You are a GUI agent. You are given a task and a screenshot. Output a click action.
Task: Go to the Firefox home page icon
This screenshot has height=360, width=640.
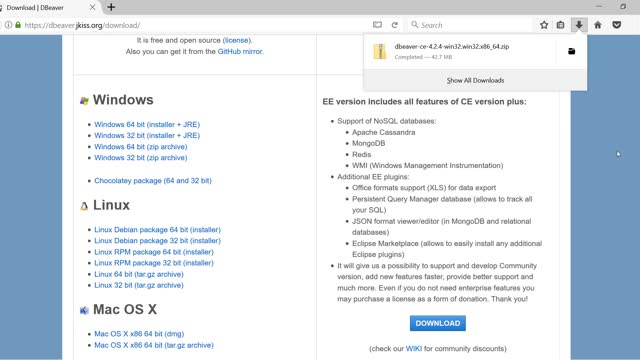pyautogui.click(x=598, y=25)
